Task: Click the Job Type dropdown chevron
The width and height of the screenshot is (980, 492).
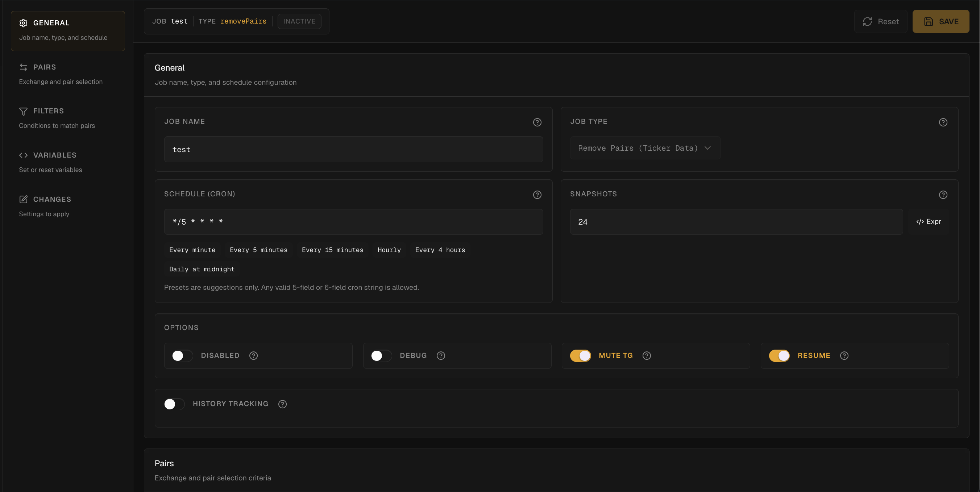Action: coord(707,148)
